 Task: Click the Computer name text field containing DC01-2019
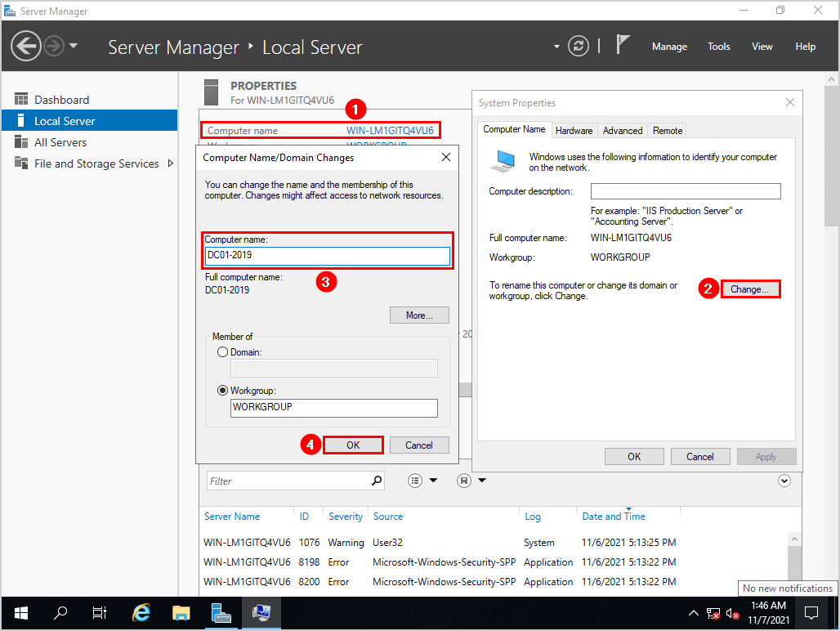point(328,256)
